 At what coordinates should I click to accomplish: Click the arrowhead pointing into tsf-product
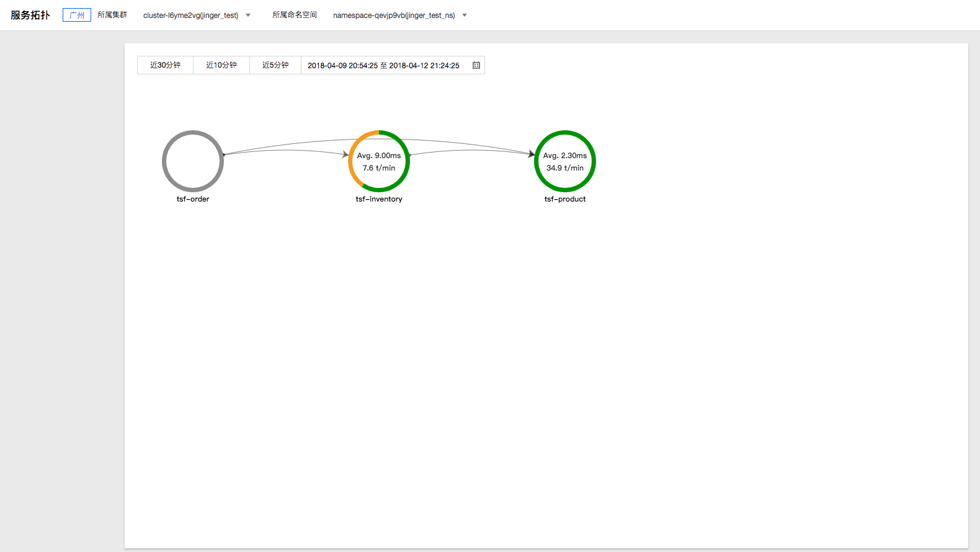coord(531,153)
